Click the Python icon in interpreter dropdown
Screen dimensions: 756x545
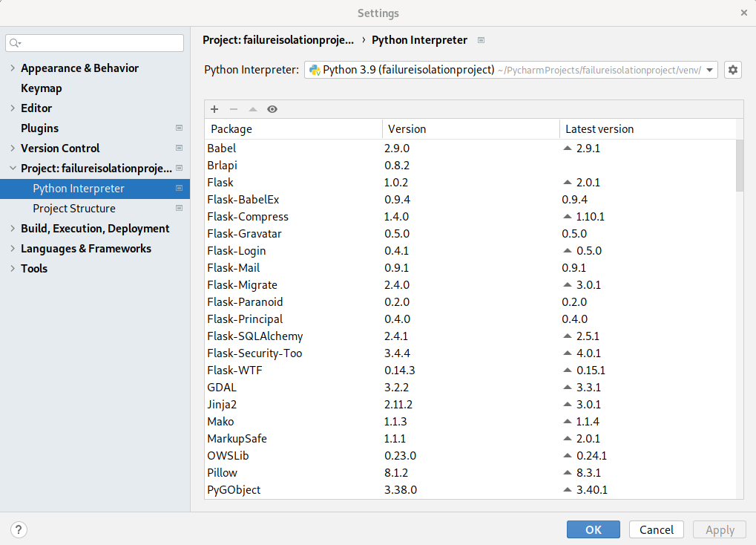coord(315,70)
